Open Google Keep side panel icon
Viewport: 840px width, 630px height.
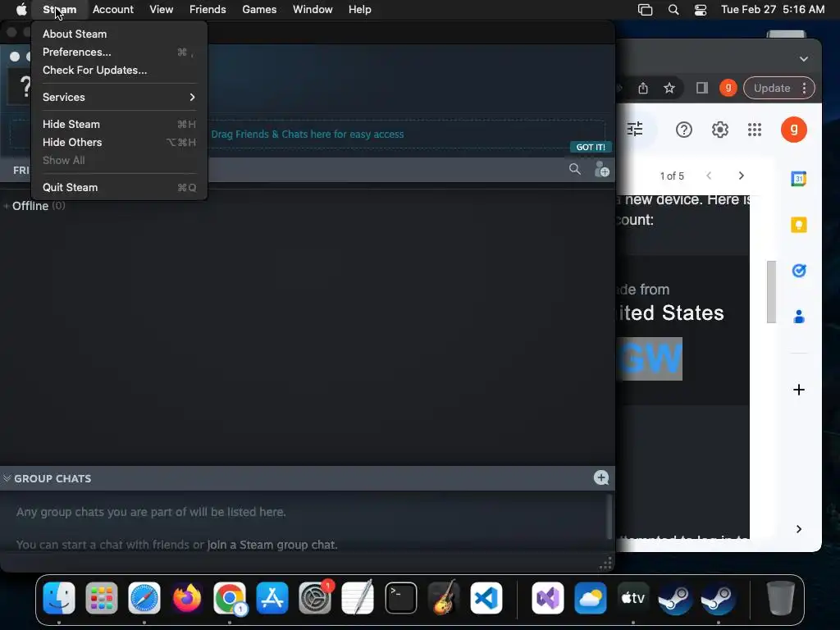798,225
